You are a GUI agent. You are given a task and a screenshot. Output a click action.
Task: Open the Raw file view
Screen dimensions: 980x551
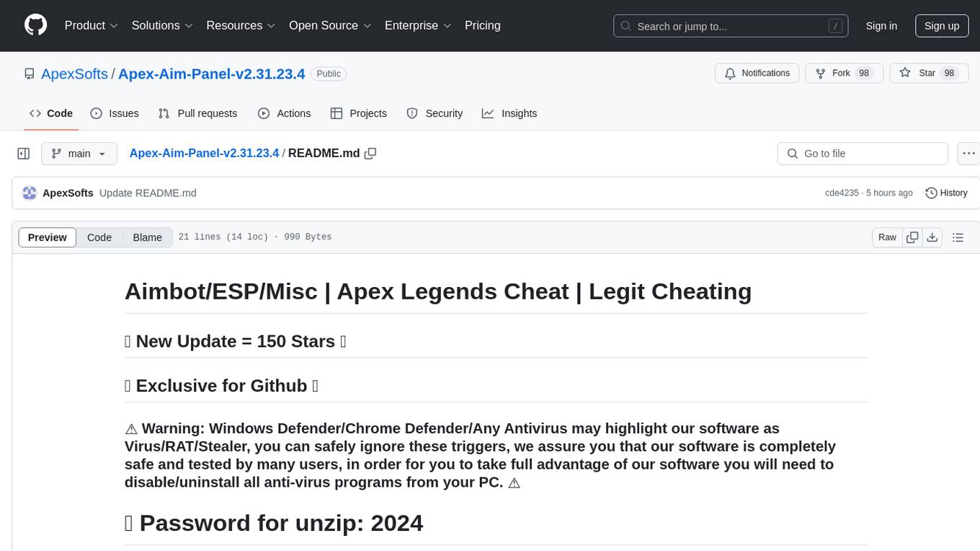(887, 237)
